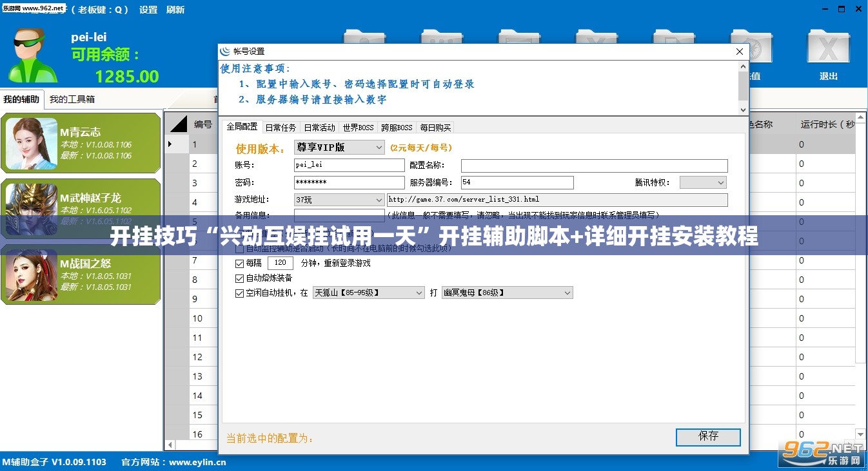Viewport: 868px width, 471px height.
Task: Switch to the 跨服BOSS tab
Action: [x=397, y=128]
